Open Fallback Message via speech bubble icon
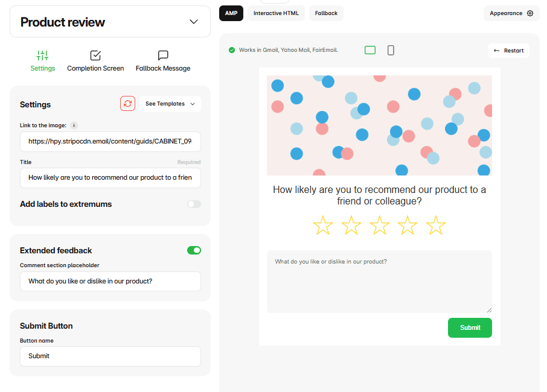 tap(162, 55)
